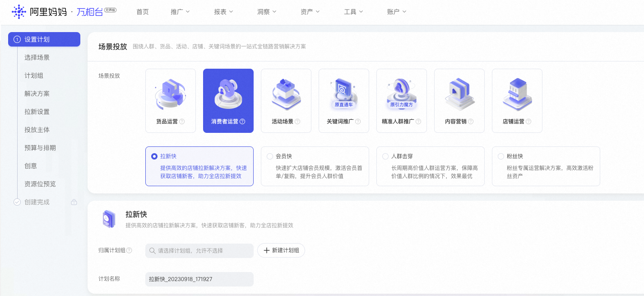
Task: Jump to 选择场景 in sidebar
Action: (x=37, y=57)
